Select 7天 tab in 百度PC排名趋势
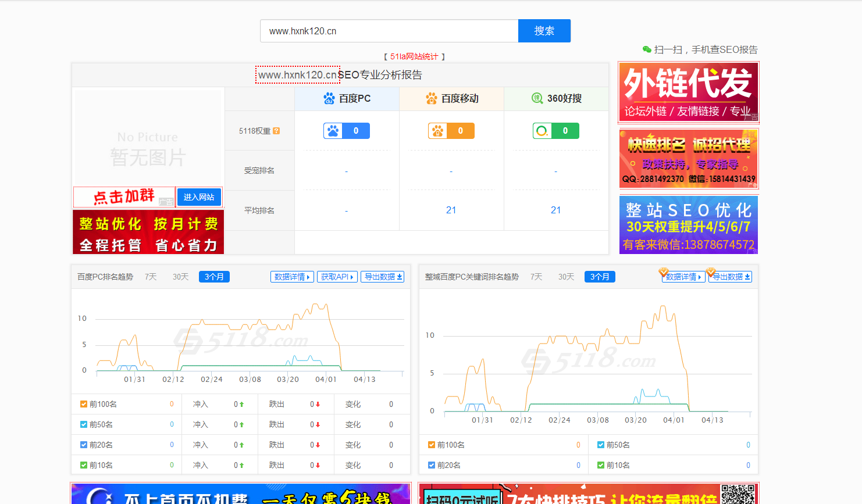This screenshot has height=504, width=862. (x=151, y=277)
